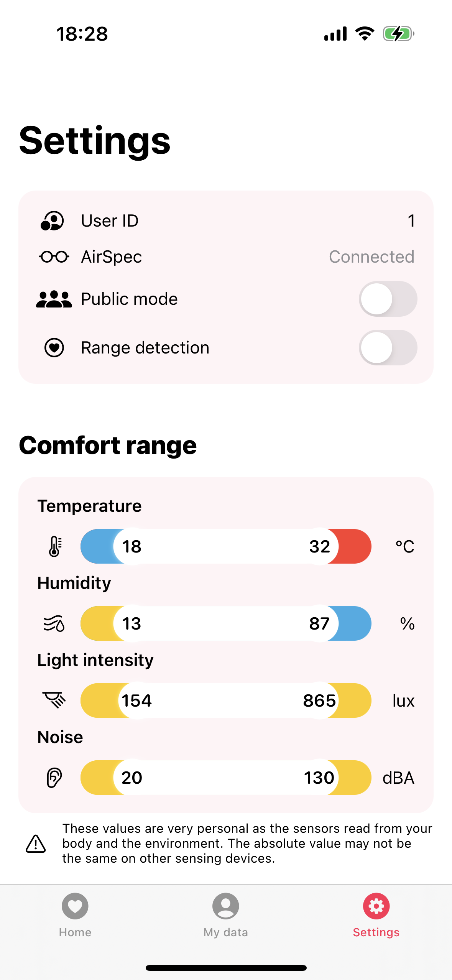The width and height of the screenshot is (452, 980).
Task: Select the Public mode people icon
Action: click(x=55, y=298)
